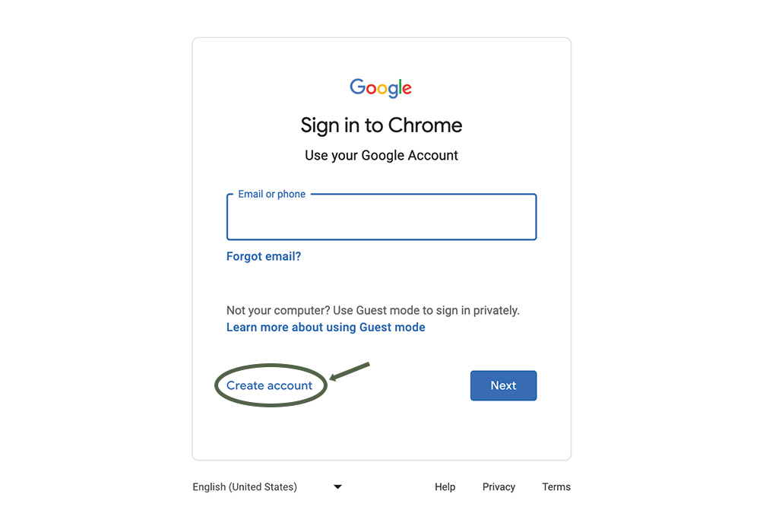Open Learn more about using Guest mode
Screen dimensions: 760x532
tap(326, 328)
